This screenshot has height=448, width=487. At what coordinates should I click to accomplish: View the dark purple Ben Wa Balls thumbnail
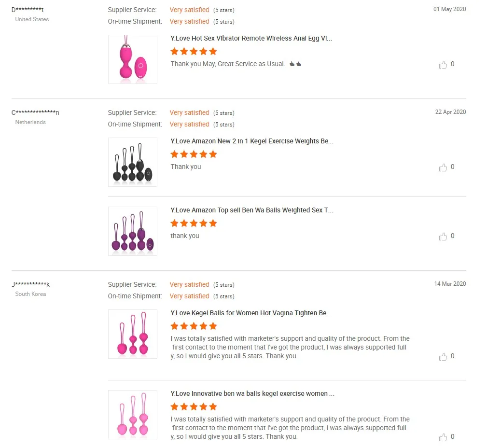[133, 231]
